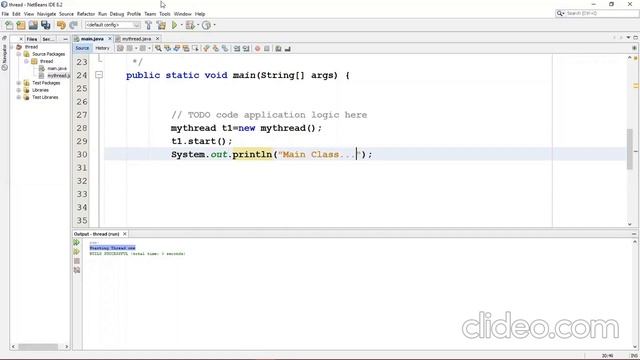
Task: Switch to the History view button
Action: tap(102, 48)
